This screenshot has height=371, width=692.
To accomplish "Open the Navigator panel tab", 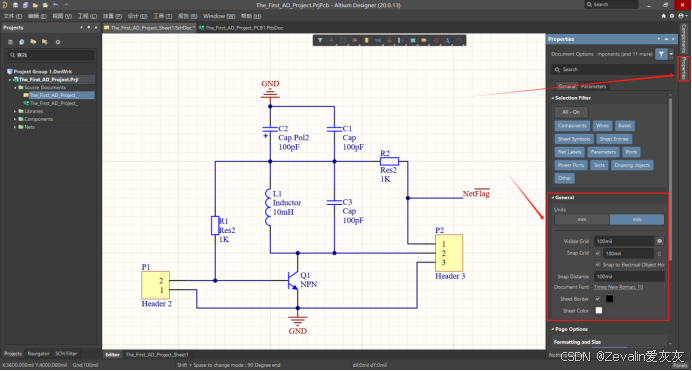I will click(x=38, y=353).
